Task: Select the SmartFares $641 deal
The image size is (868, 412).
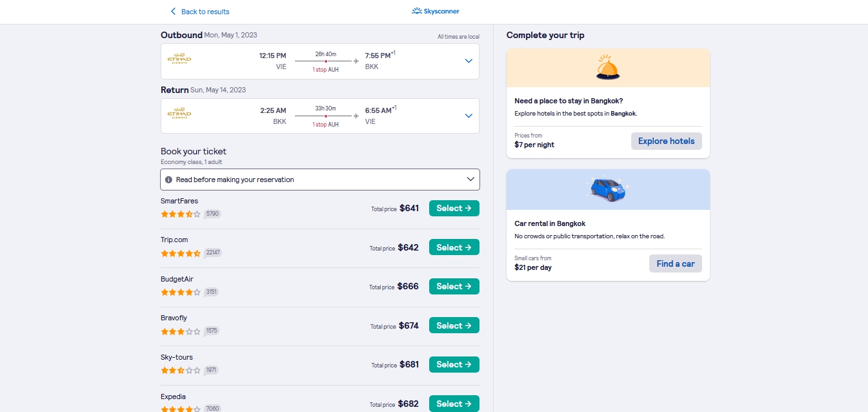Action: coord(454,208)
